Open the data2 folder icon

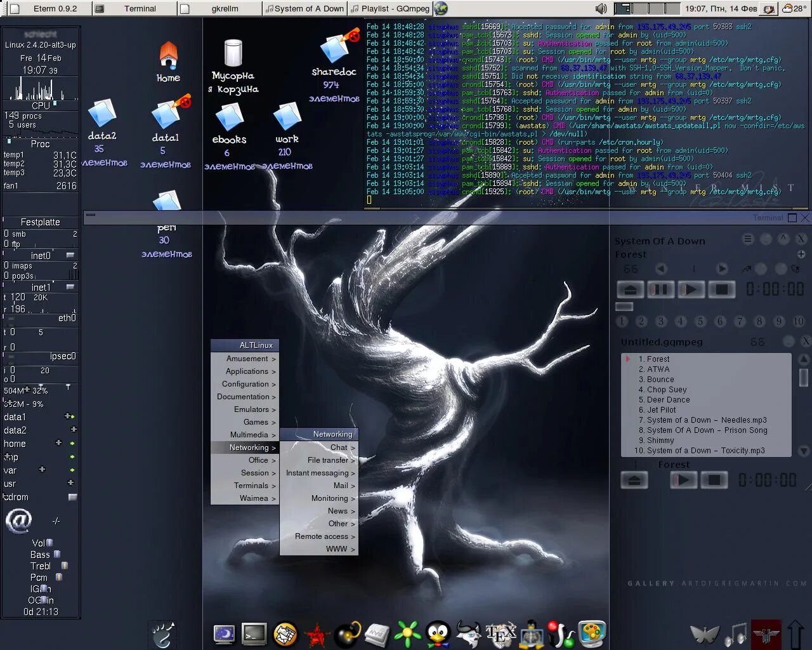coord(101,114)
